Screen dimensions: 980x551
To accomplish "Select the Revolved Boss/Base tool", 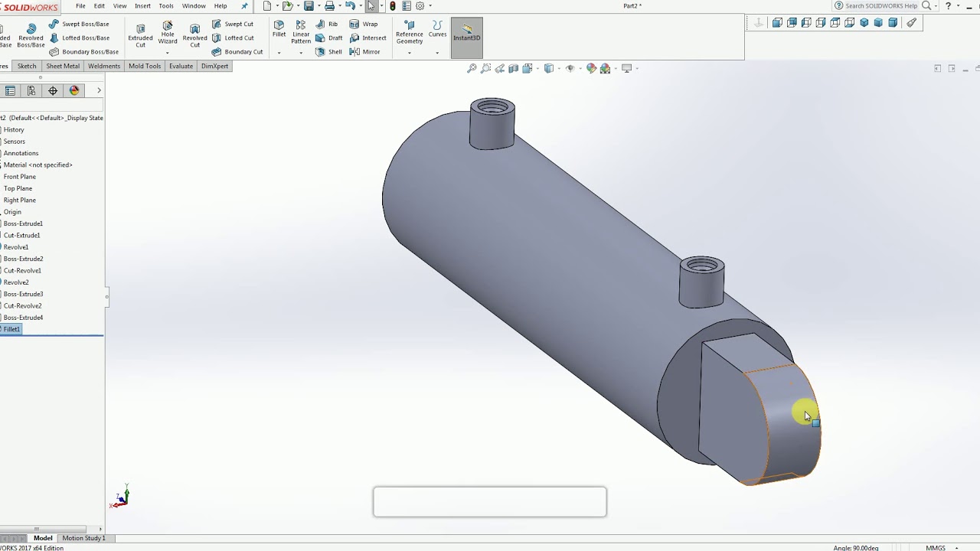I will tap(31, 35).
